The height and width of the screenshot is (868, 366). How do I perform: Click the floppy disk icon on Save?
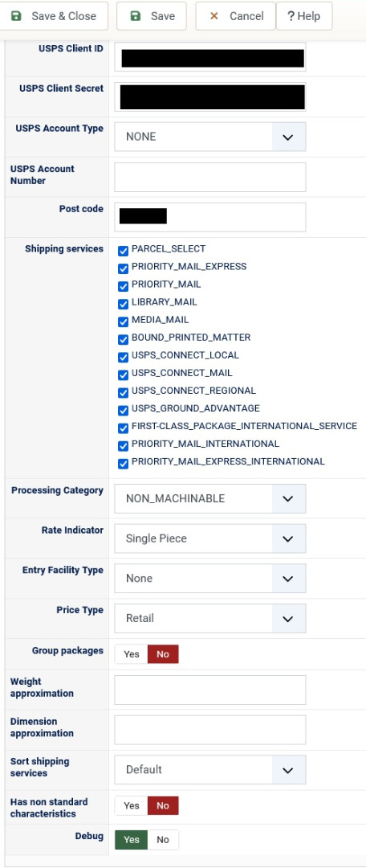(x=136, y=16)
